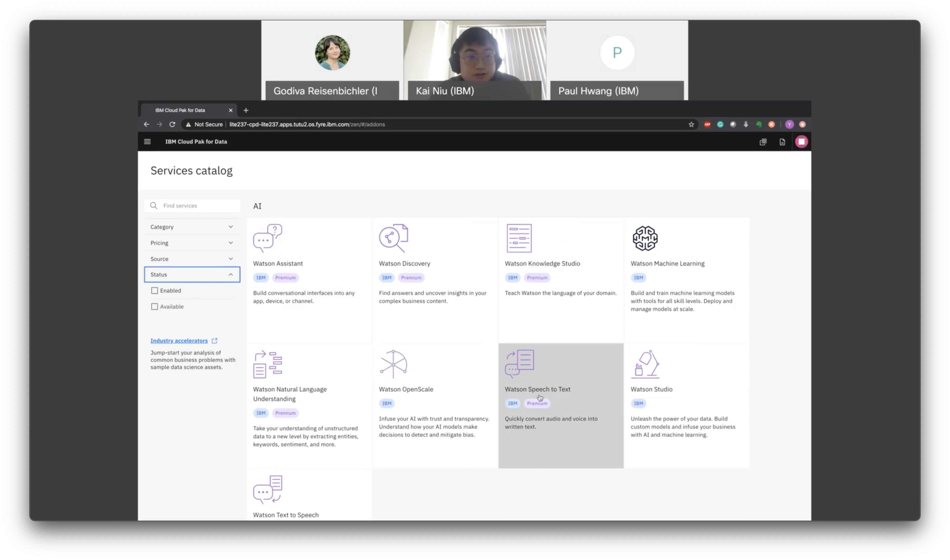
Task: Open the Watson Discovery service title
Action: coord(404,263)
